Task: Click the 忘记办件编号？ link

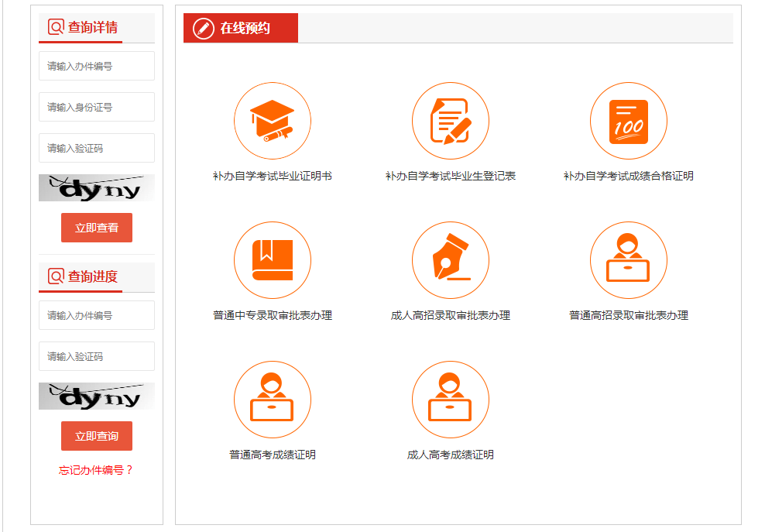Action: tap(96, 470)
